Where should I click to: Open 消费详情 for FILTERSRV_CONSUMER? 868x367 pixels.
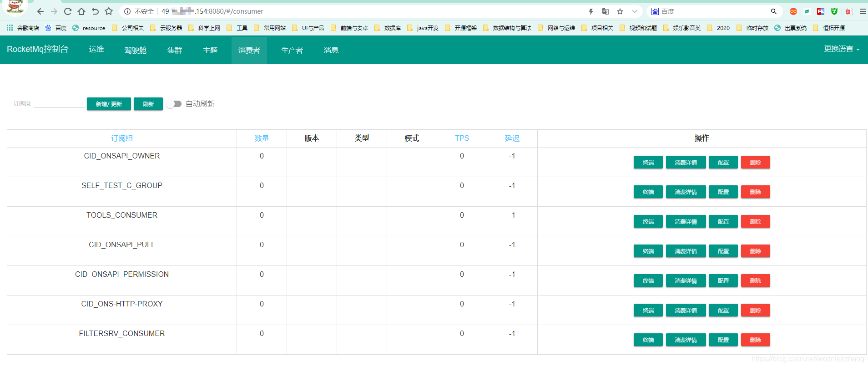pyautogui.click(x=686, y=340)
